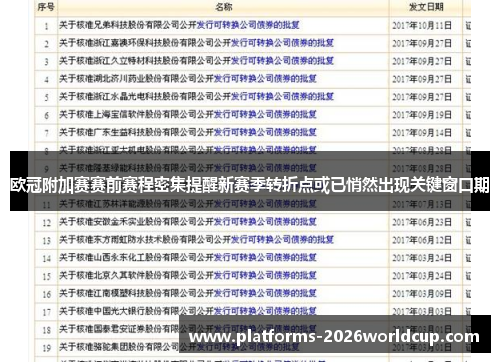Click row number 7 in 序号 column
Image resolution: width=500 pixels, height=362 pixels.
tap(46, 133)
